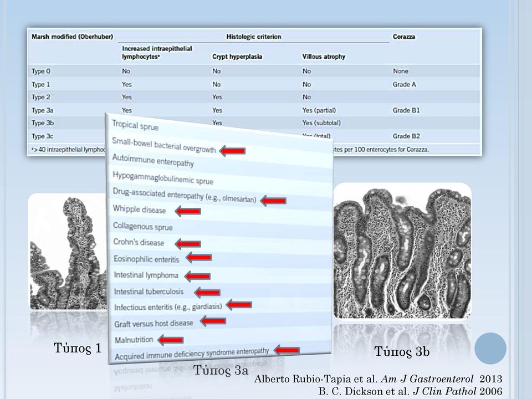
Task: Select the 'Τύπος 3a' caption
Action: point(221,370)
